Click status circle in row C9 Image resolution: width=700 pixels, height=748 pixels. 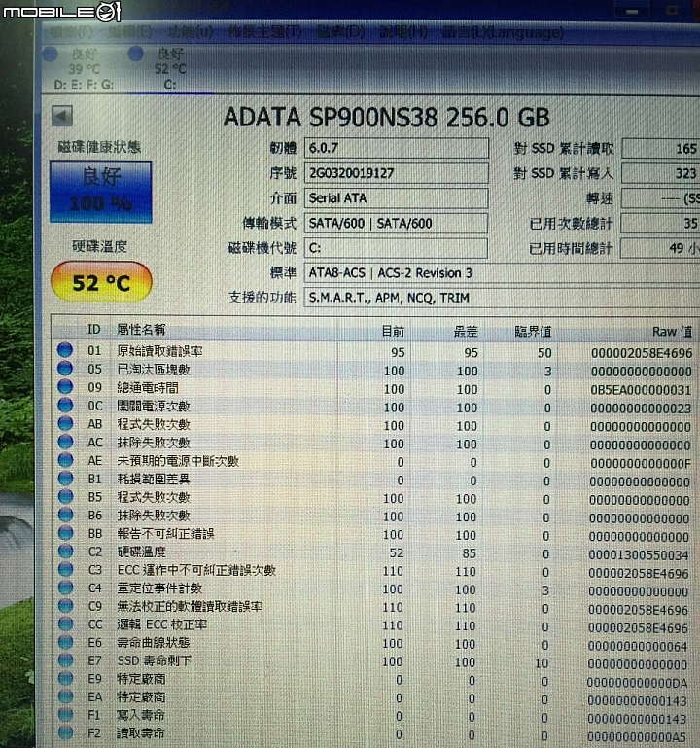click(x=65, y=605)
